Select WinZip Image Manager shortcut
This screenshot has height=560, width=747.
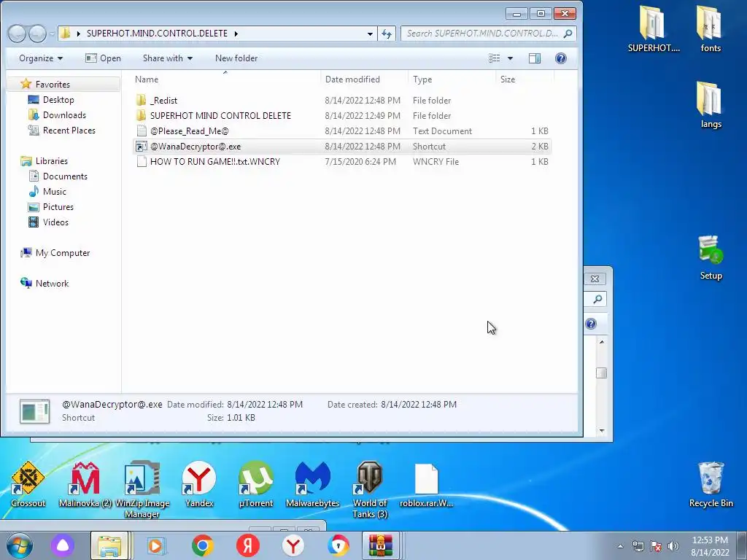coord(142,489)
